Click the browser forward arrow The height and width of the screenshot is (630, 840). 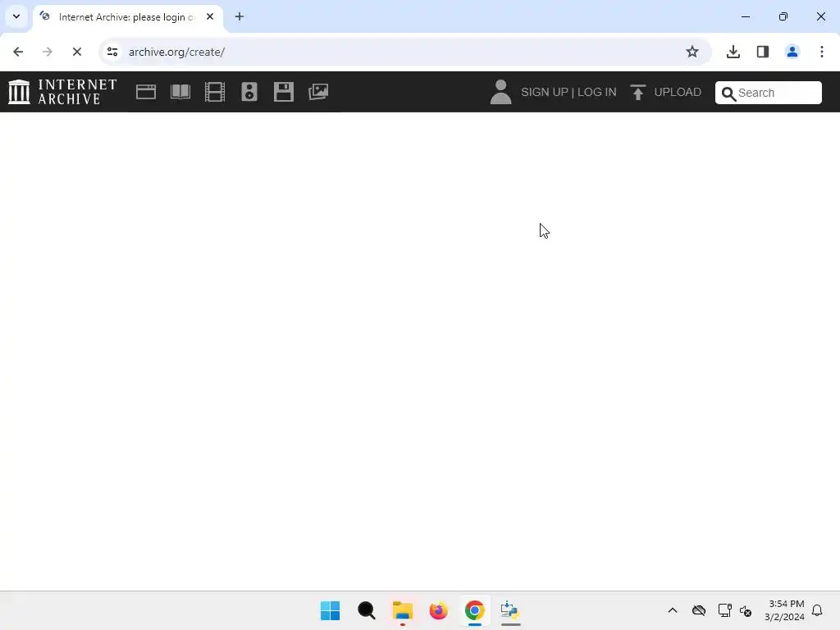(x=47, y=52)
